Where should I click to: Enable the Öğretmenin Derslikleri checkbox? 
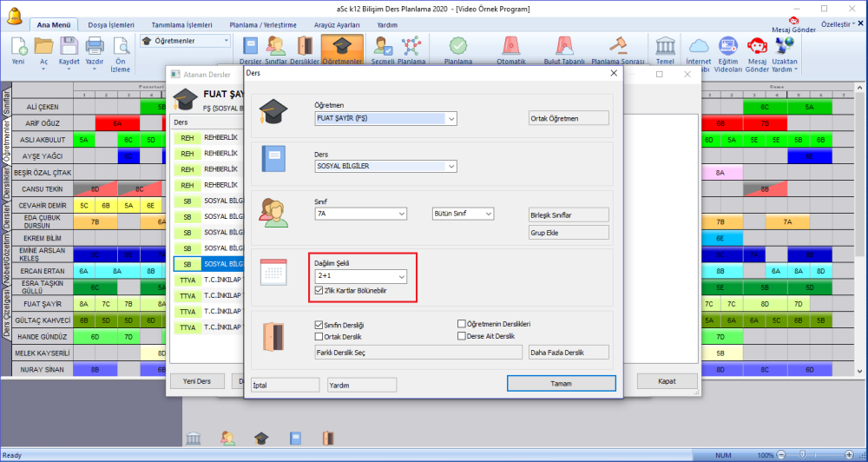[x=461, y=324]
